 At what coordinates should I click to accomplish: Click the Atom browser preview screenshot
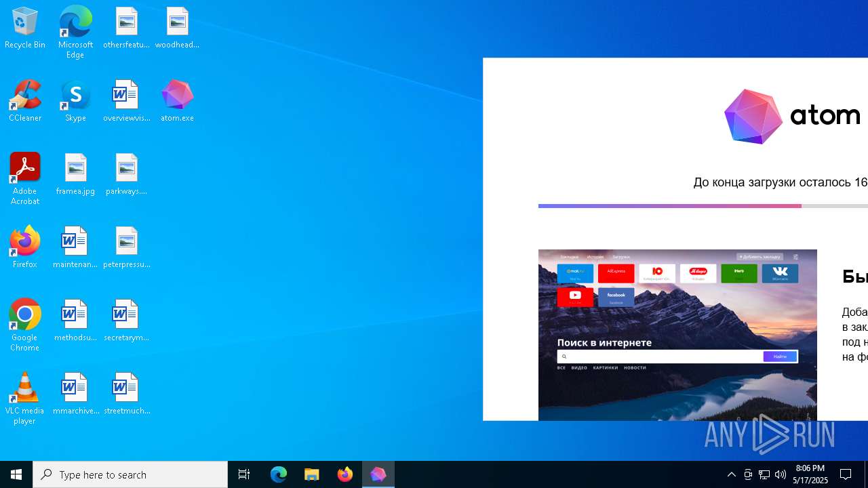pyautogui.click(x=677, y=335)
